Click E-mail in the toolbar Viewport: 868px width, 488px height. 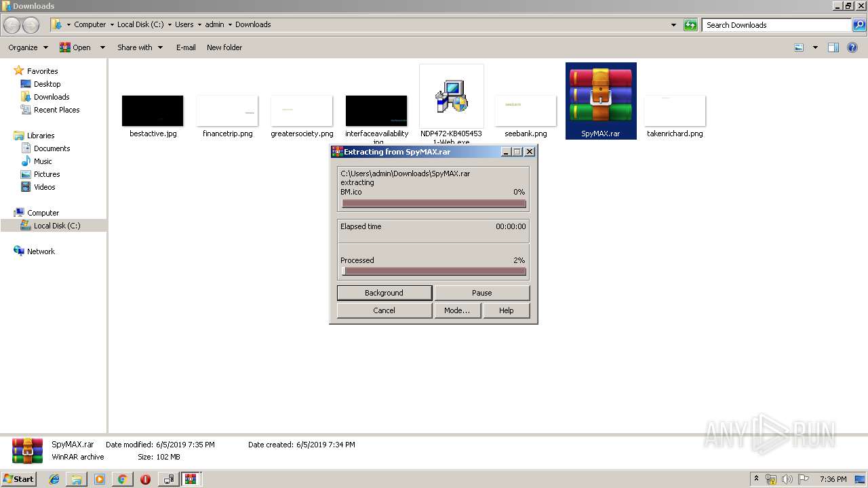(186, 47)
